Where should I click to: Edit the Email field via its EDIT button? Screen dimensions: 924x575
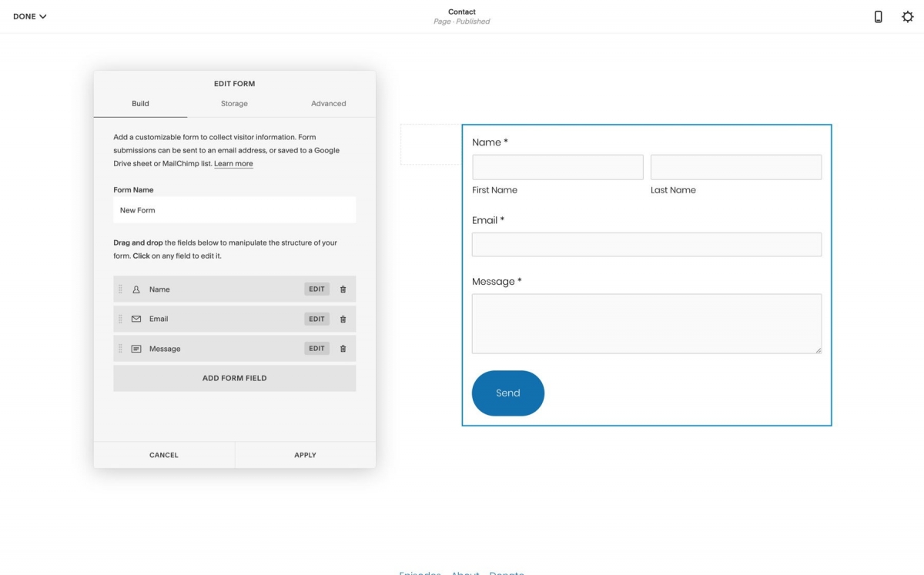316,319
